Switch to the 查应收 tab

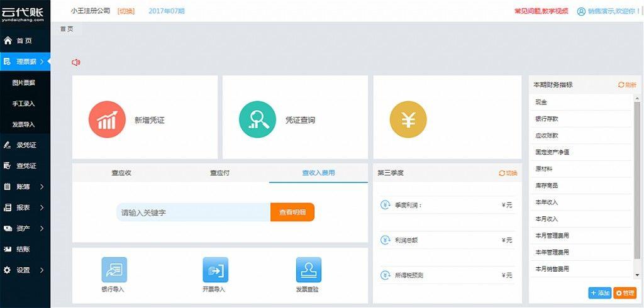pyautogui.click(x=121, y=173)
